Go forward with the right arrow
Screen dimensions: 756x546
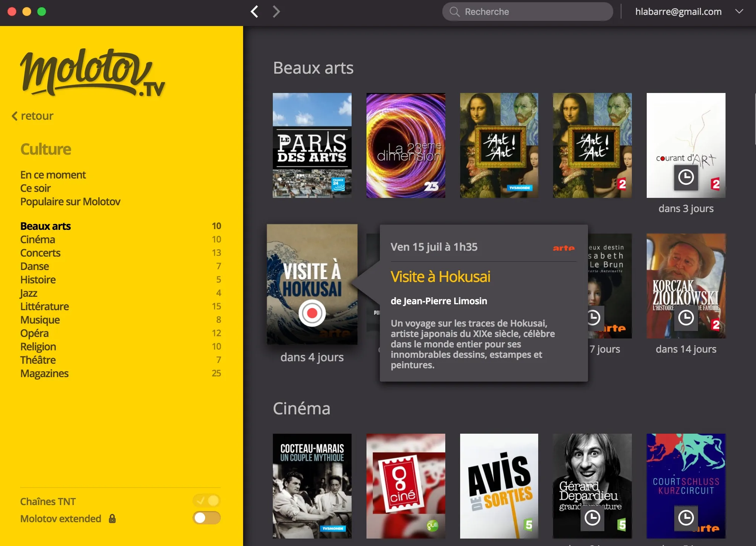point(276,12)
